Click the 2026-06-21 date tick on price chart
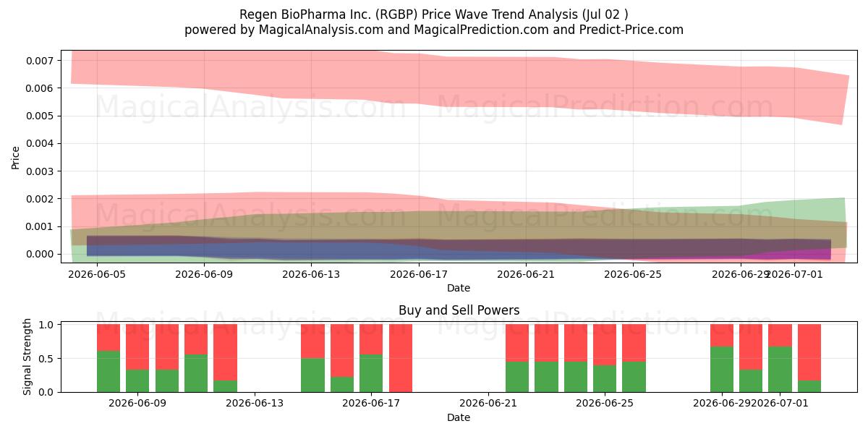 point(526,274)
